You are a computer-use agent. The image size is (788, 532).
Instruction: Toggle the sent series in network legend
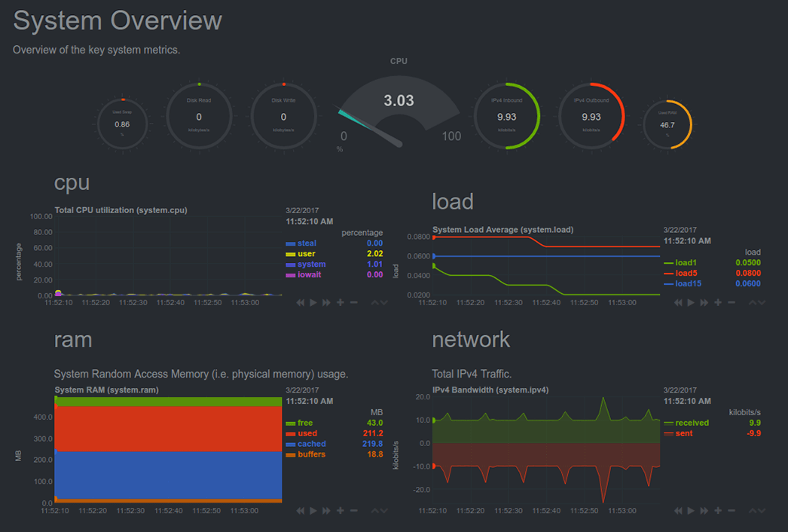(x=678, y=433)
